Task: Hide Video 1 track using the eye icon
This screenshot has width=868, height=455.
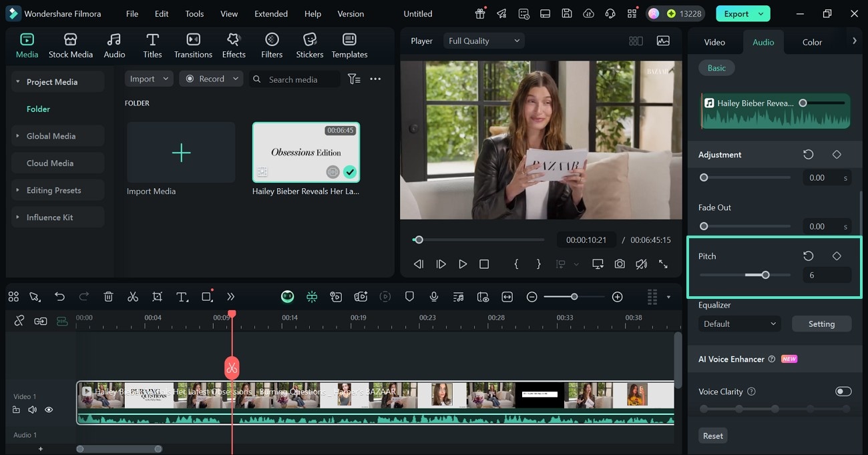Action: tap(48, 409)
